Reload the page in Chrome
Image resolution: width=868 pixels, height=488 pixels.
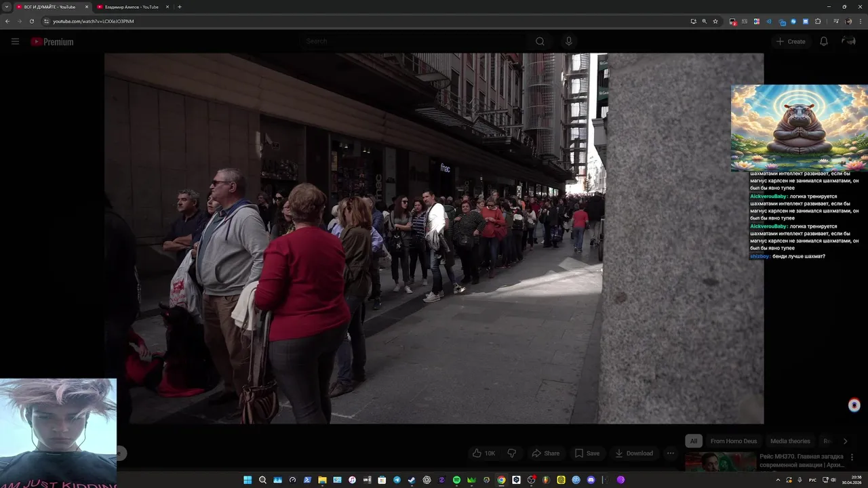31,21
